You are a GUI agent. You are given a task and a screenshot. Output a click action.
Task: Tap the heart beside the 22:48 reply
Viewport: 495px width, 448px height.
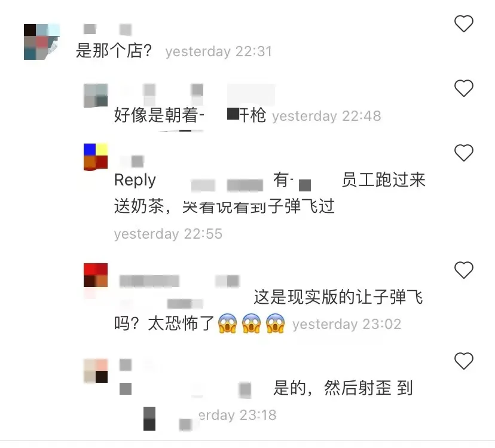(464, 88)
